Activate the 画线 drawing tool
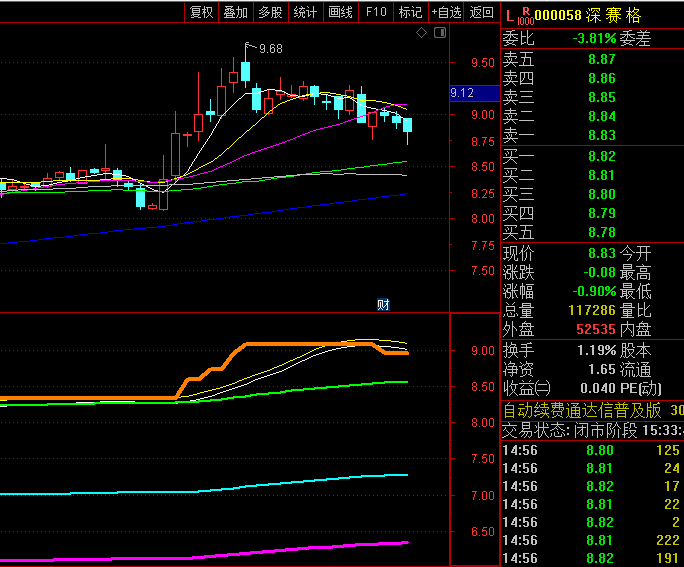 [x=341, y=12]
